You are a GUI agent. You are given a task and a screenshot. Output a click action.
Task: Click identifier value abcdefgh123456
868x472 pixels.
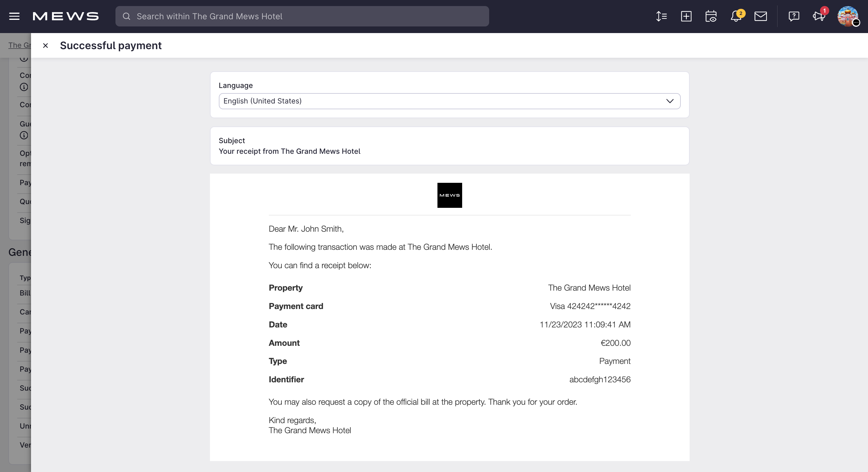(600, 380)
